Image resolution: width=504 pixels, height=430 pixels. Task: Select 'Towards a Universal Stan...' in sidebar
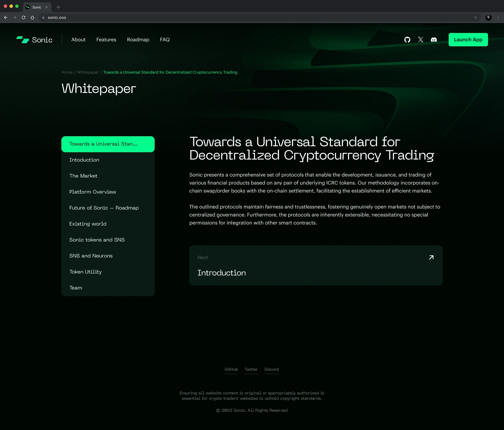[x=108, y=144]
